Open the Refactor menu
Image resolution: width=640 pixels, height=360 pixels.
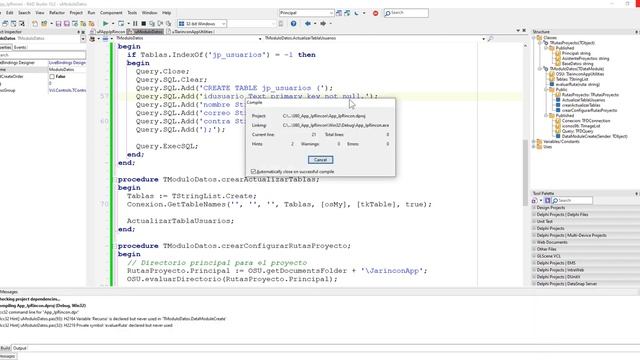(57, 13)
